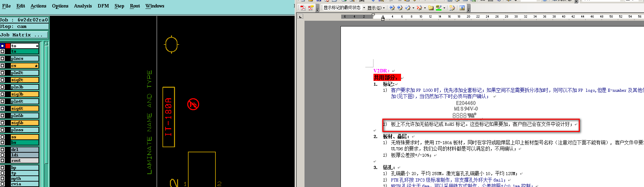Image resolution: width=644 pixels, height=187 pixels.
Task: Click the Job Matrix ... button
Action: point(24,35)
